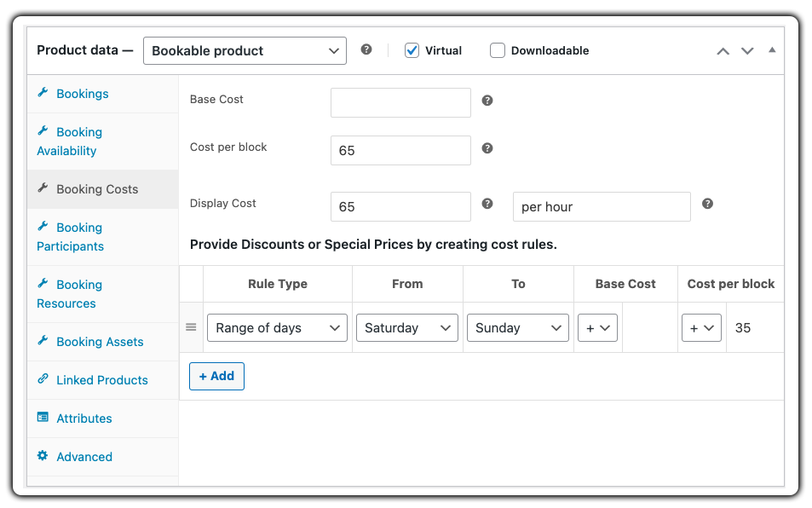
Task: Click the From column header
Action: click(x=407, y=284)
